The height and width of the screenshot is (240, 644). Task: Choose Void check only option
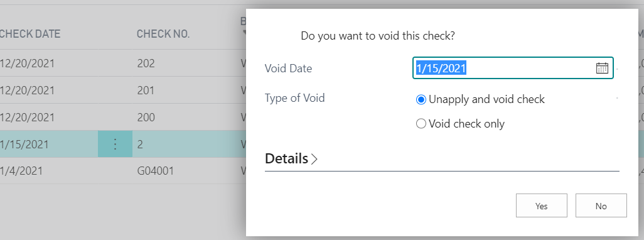(x=421, y=124)
